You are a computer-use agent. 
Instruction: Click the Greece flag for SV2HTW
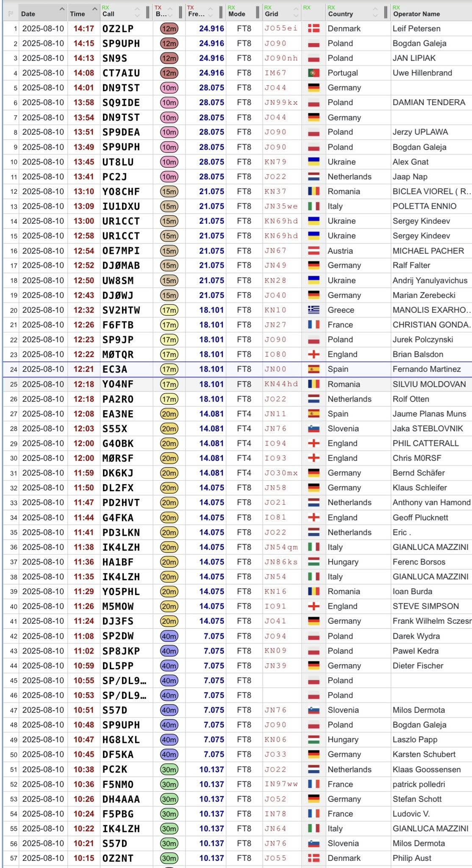[314, 310]
